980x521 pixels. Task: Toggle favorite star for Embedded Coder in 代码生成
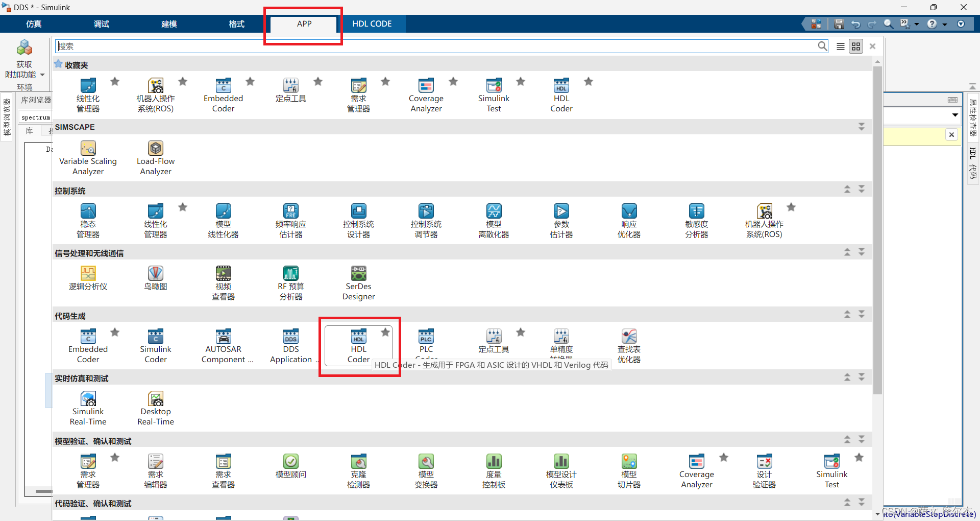coord(115,333)
